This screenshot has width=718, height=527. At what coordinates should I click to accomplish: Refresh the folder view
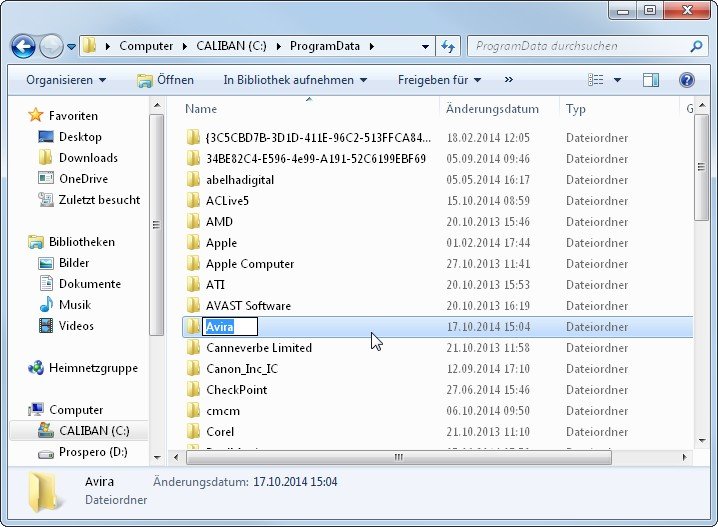[x=447, y=46]
